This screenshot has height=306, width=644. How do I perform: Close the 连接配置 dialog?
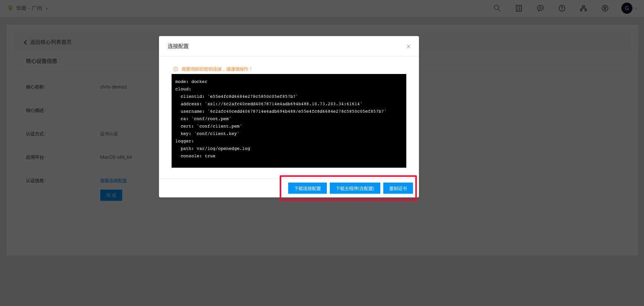point(409,46)
